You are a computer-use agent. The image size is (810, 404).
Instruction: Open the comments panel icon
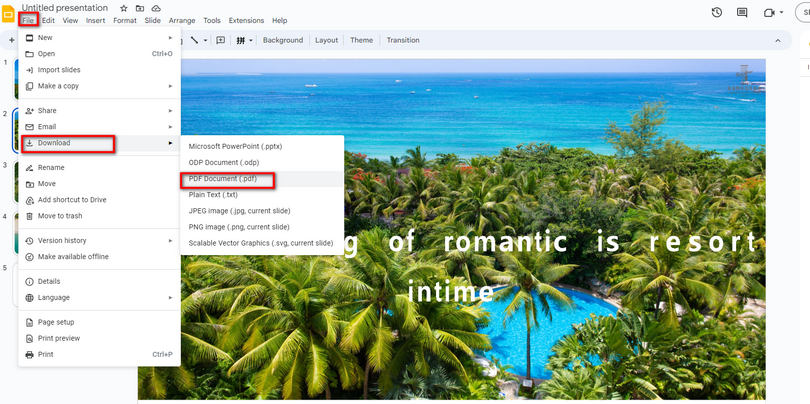pyautogui.click(x=742, y=12)
